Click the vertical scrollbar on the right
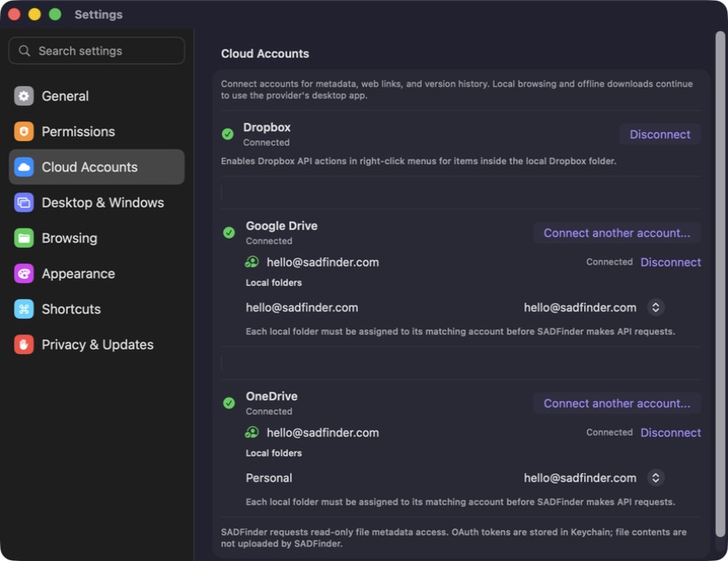The image size is (728, 561). pyautogui.click(x=720, y=284)
